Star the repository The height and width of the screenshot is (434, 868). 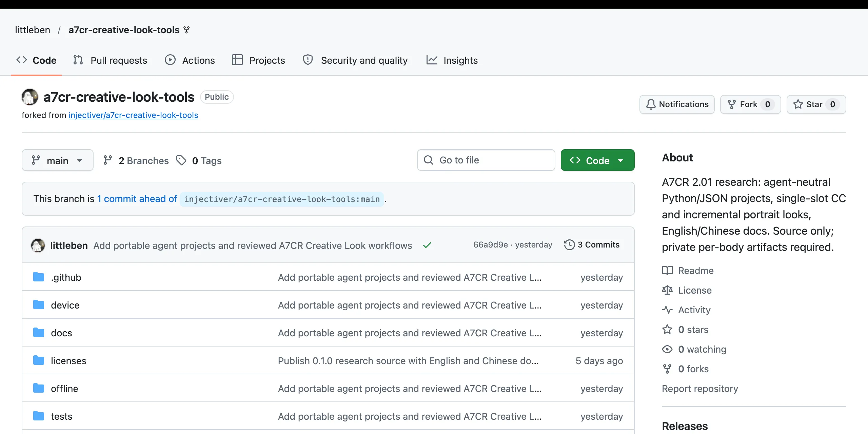pyautogui.click(x=816, y=104)
